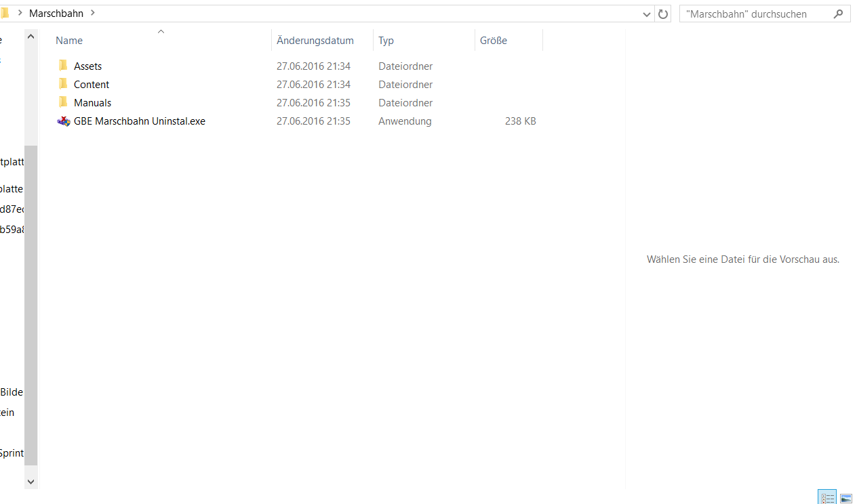The width and height of the screenshot is (857, 504).
Task: Click the modified date of Uninstal.exe file
Action: point(313,121)
